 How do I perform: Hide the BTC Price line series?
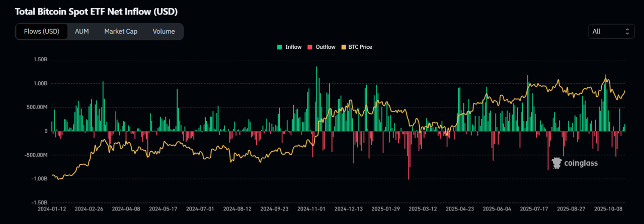tap(359, 47)
